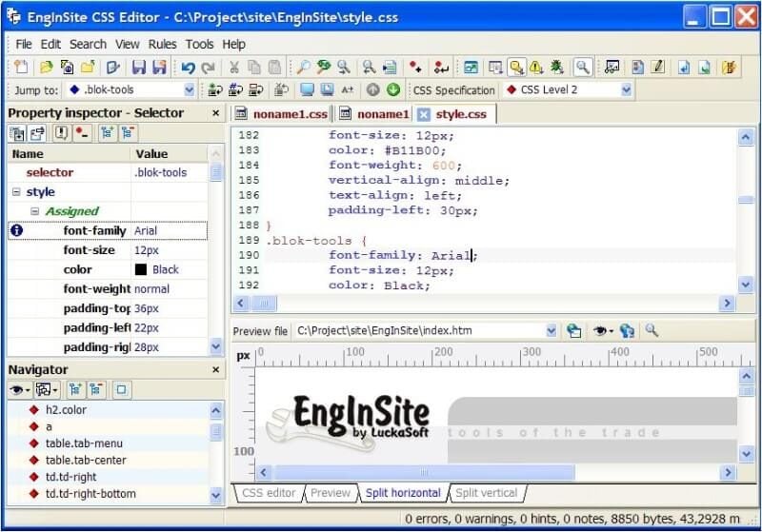
Task: Click the single-disk Save icon
Action: (x=139, y=67)
